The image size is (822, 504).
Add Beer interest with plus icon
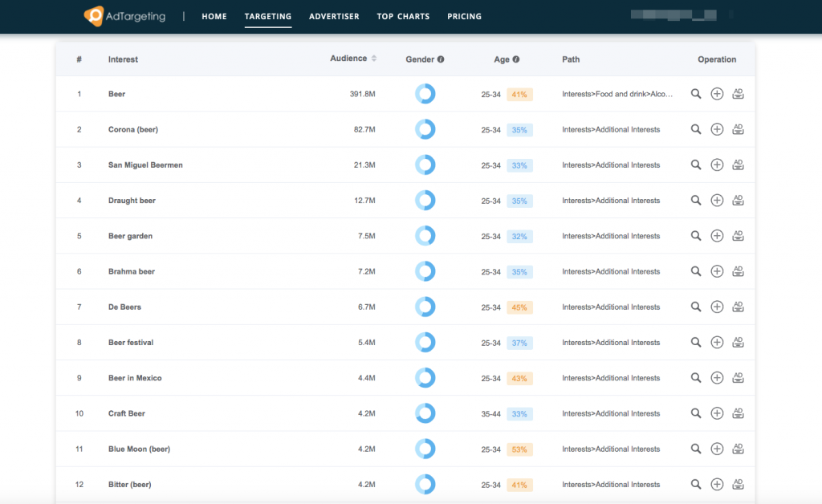pyautogui.click(x=717, y=94)
